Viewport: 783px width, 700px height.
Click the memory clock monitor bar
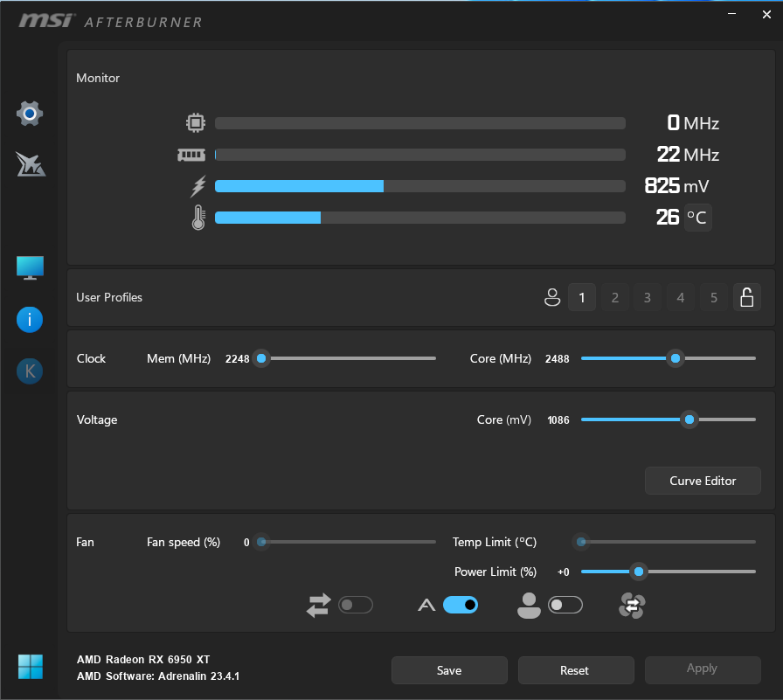[x=420, y=155]
